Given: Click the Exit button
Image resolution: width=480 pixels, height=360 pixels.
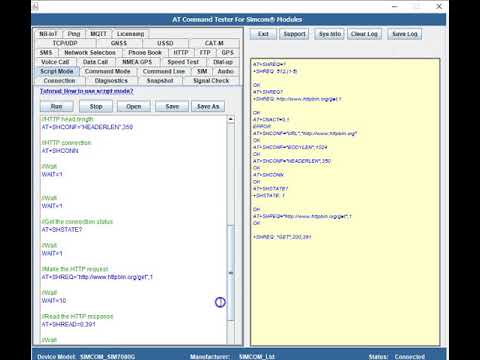Looking at the screenshot, I should 263,34.
